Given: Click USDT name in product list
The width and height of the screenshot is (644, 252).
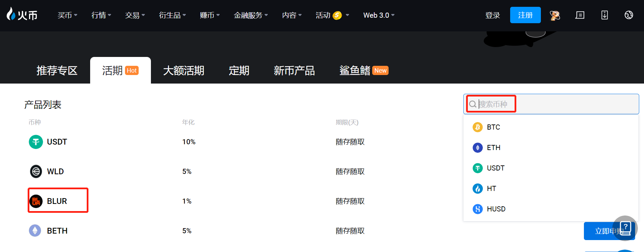Looking at the screenshot, I should (57, 142).
